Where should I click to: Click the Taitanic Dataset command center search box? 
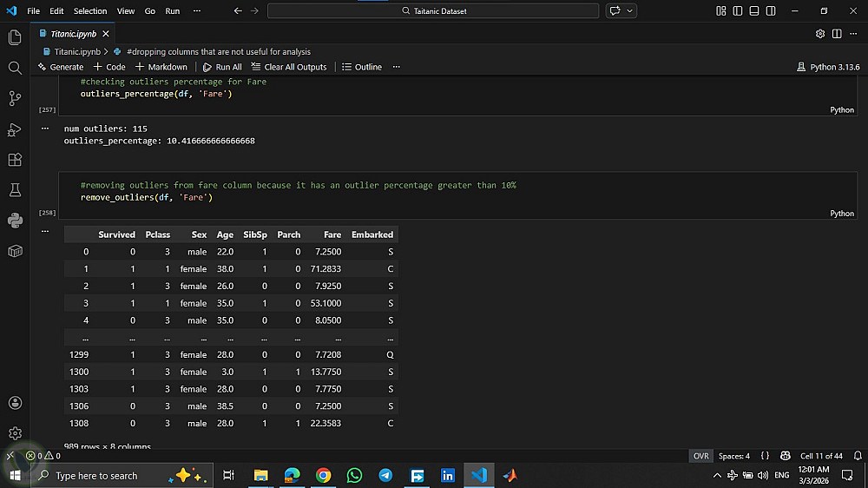[x=433, y=10]
